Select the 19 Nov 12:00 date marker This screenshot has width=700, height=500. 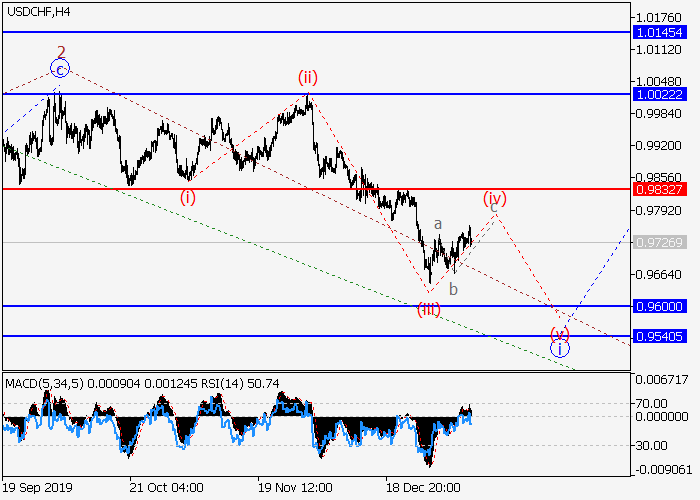pyautogui.click(x=295, y=487)
